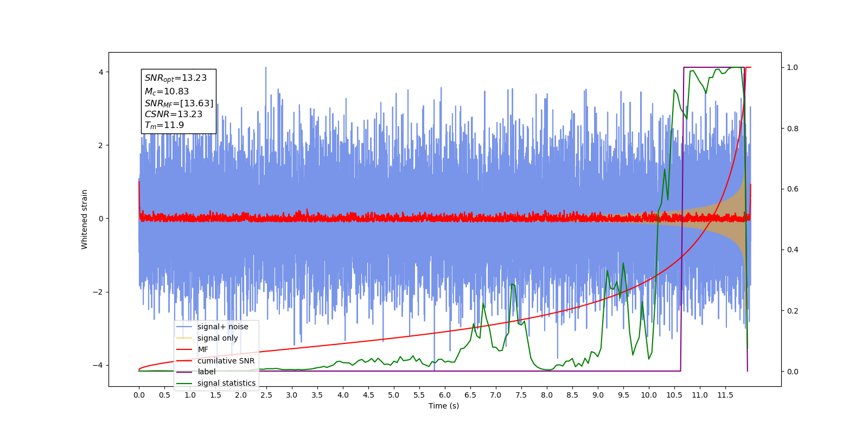Click the x-axis tick label 0.0
Image resolution: width=868 pixels, height=434 pixels.
click(139, 395)
